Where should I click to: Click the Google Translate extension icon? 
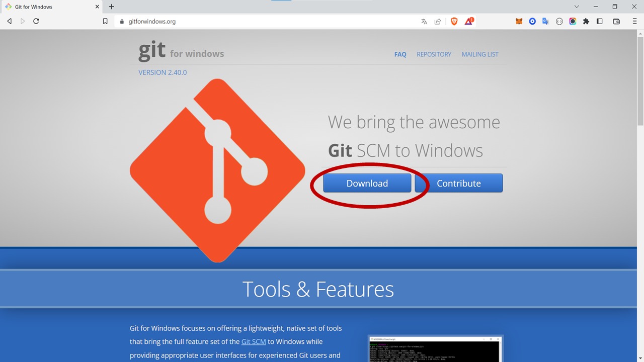[x=545, y=21]
